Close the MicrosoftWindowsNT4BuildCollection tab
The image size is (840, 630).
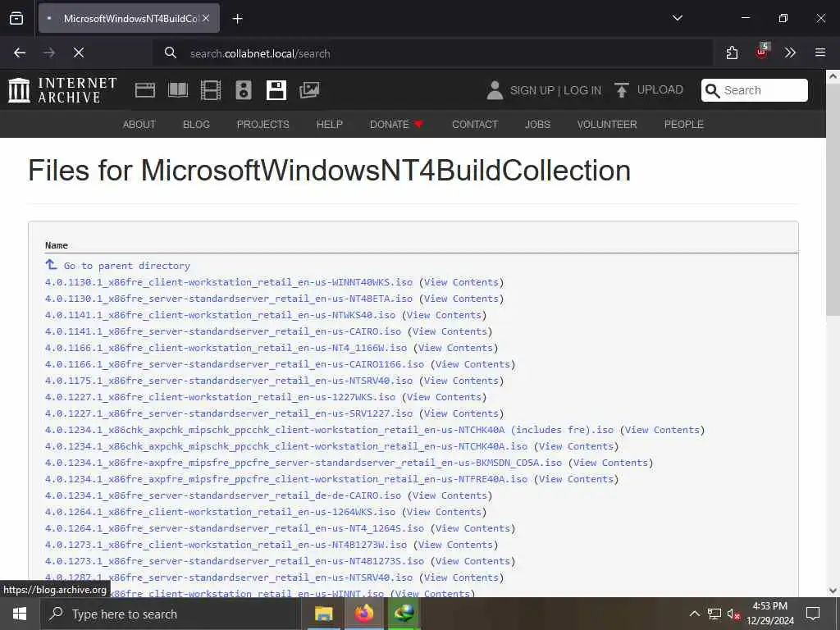point(206,18)
